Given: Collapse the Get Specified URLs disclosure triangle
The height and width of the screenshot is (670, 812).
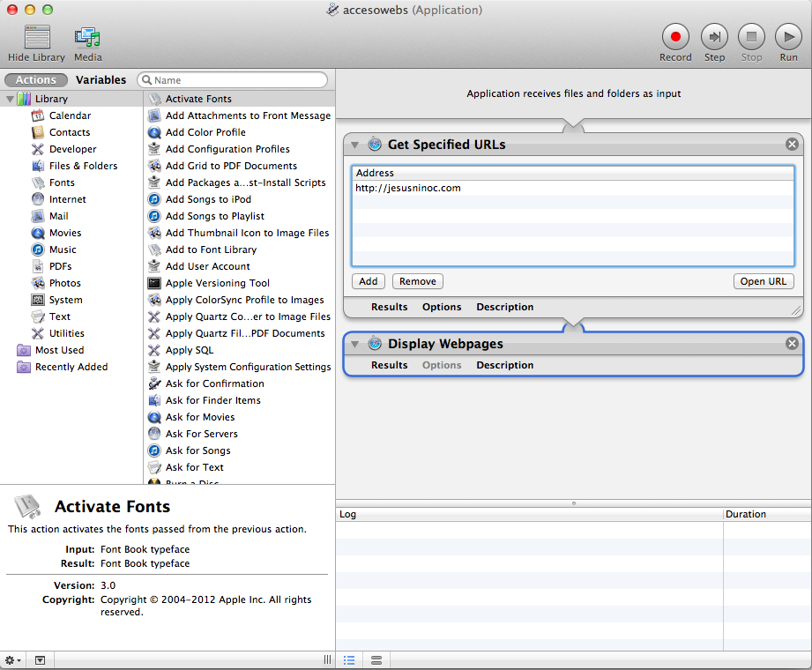Looking at the screenshot, I should tap(355, 145).
